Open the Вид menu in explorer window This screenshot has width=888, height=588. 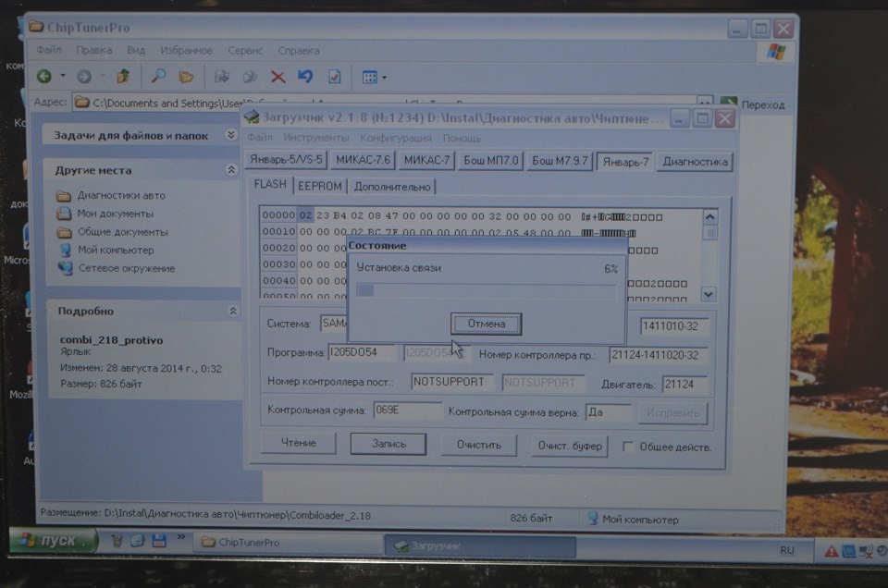(x=136, y=50)
